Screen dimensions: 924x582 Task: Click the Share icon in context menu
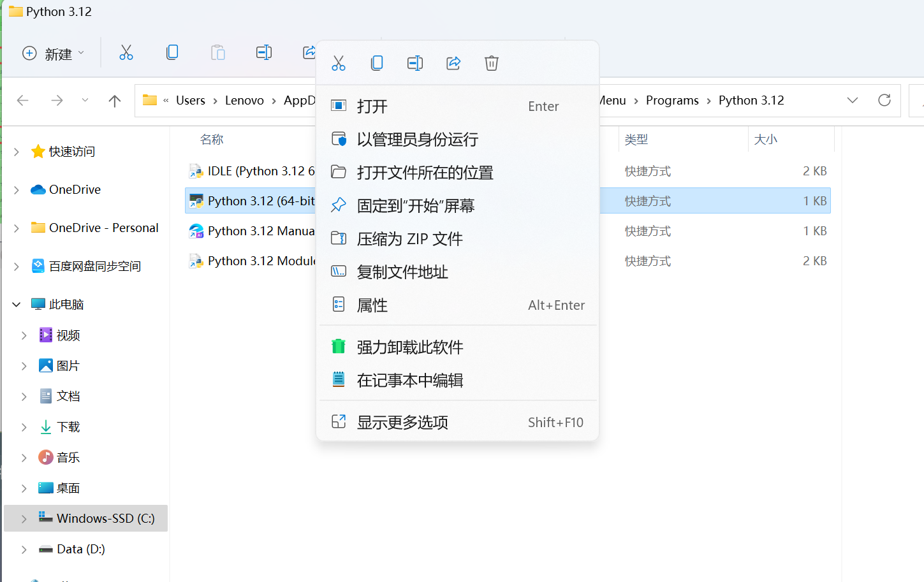[453, 63]
